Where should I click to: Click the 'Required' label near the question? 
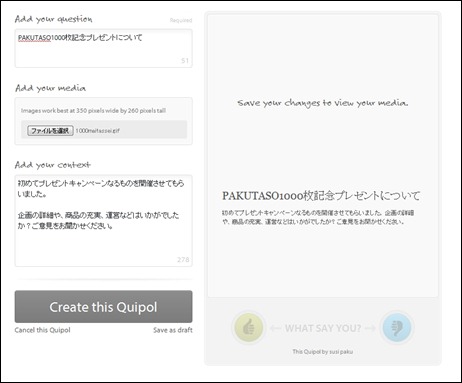point(181,20)
